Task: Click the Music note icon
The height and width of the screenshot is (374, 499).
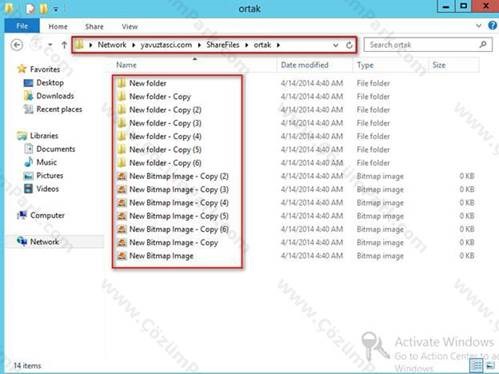Action: [28, 162]
